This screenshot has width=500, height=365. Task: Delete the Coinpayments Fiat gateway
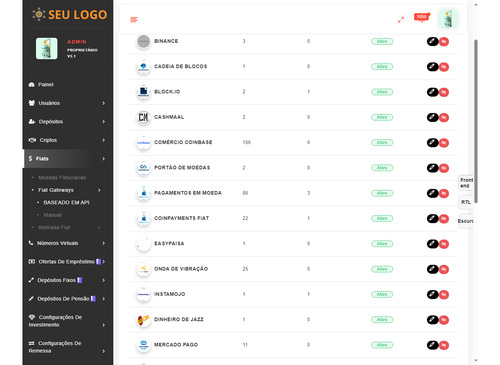tap(444, 219)
